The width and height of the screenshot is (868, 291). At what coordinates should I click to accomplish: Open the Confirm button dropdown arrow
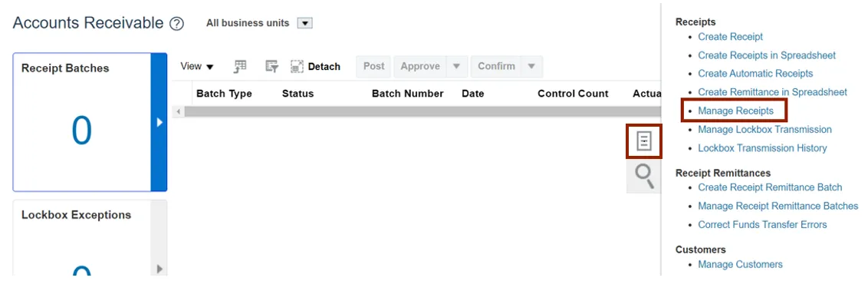[531, 67]
